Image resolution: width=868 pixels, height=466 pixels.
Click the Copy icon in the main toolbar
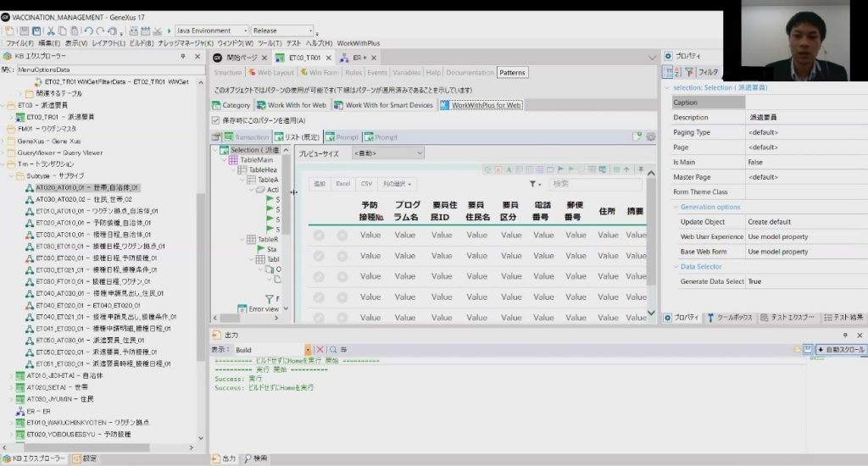(x=63, y=31)
